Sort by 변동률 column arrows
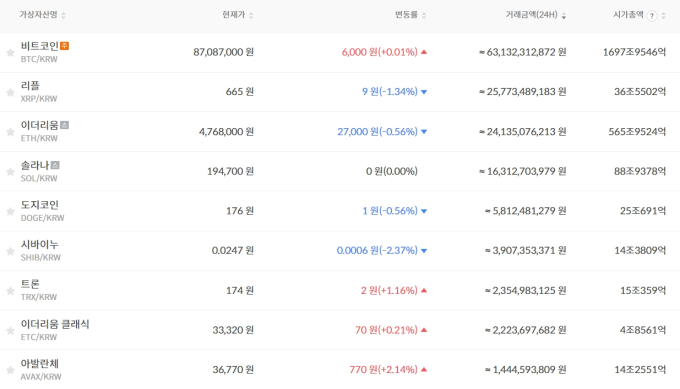This screenshot has width=680, height=389. (424, 16)
